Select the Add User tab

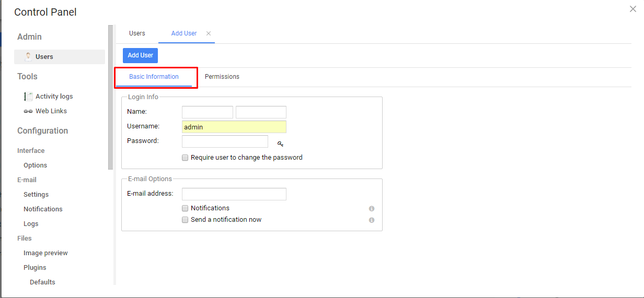[x=184, y=33]
